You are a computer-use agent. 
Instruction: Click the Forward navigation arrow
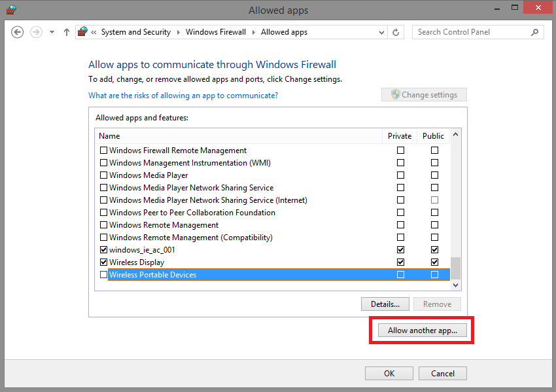point(36,32)
